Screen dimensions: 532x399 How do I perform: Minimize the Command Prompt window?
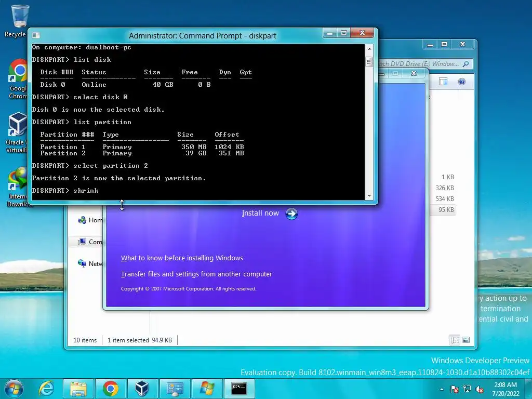(x=329, y=33)
